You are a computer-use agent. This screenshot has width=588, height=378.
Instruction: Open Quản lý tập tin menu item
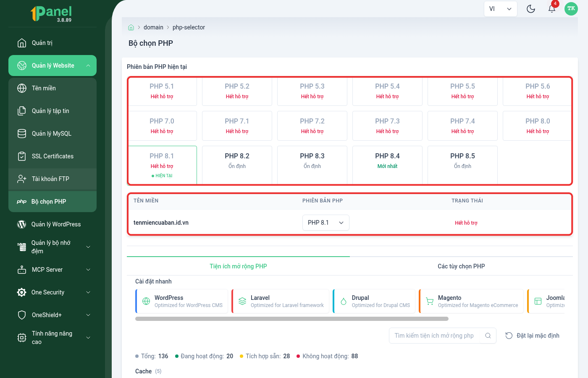point(52,111)
